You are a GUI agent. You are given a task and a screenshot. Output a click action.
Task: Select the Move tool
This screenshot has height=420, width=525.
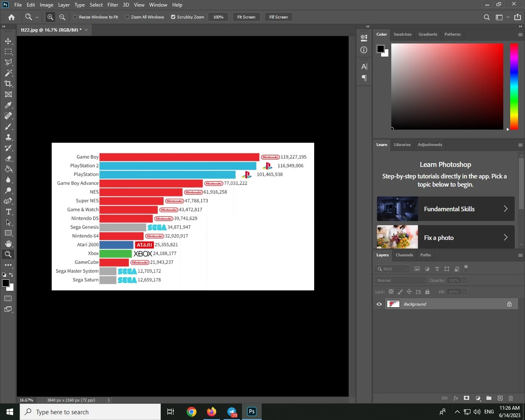click(8, 41)
